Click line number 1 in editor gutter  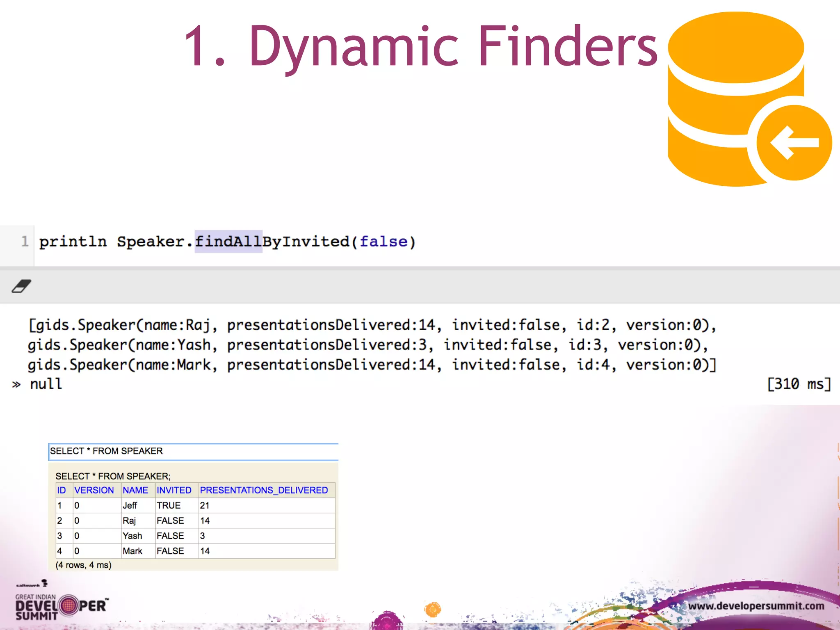click(25, 241)
